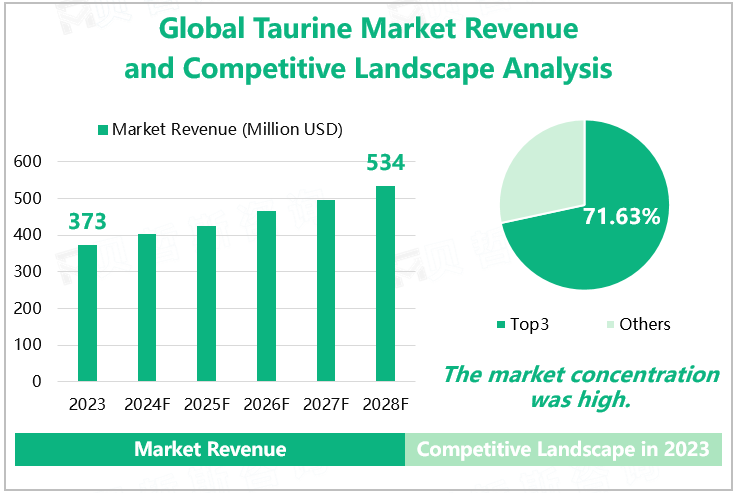Click the Others legend color square
The image size is (736, 493).
[x=610, y=324]
